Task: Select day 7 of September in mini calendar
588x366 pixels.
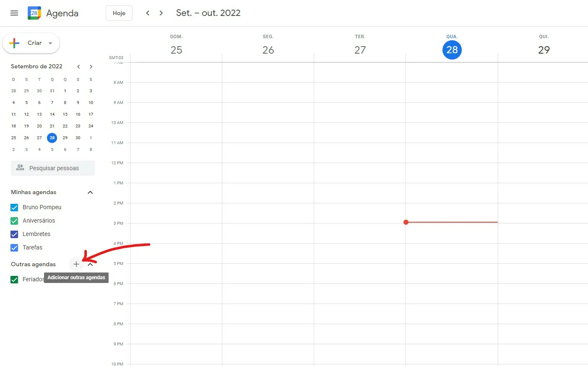Action: click(52, 102)
